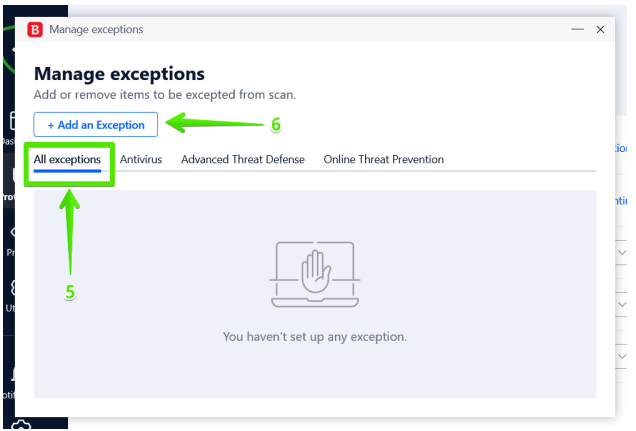Switch to the All exceptions tab

[67, 160]
